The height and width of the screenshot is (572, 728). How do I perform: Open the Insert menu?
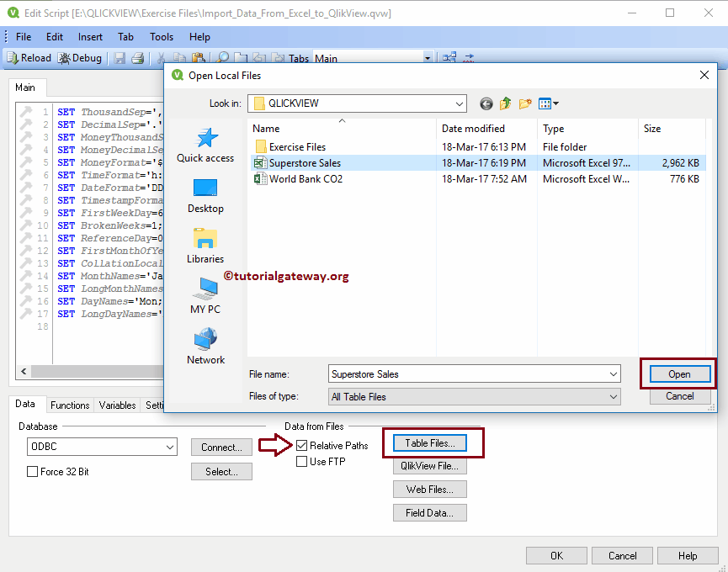[90, 37]
